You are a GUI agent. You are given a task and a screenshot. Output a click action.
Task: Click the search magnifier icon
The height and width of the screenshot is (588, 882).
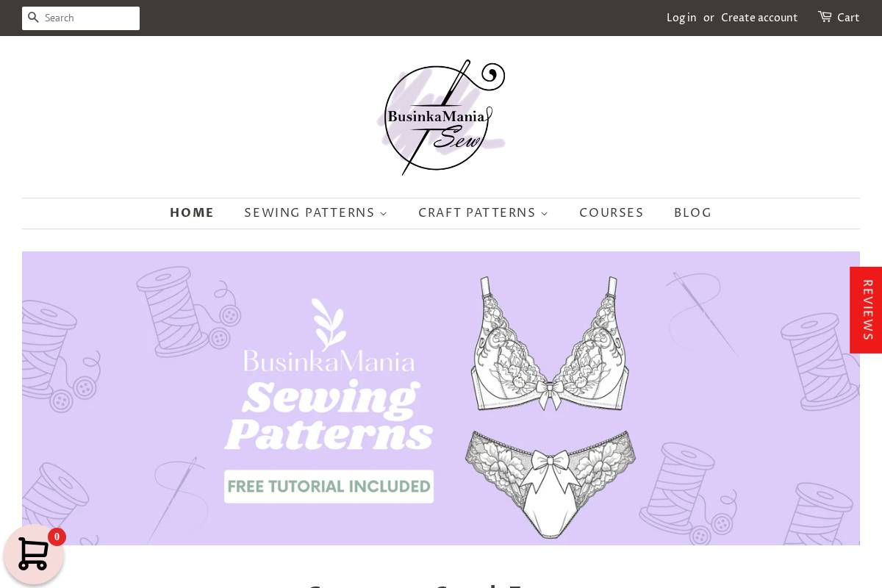pyautogui.click(x=33, y=18)
